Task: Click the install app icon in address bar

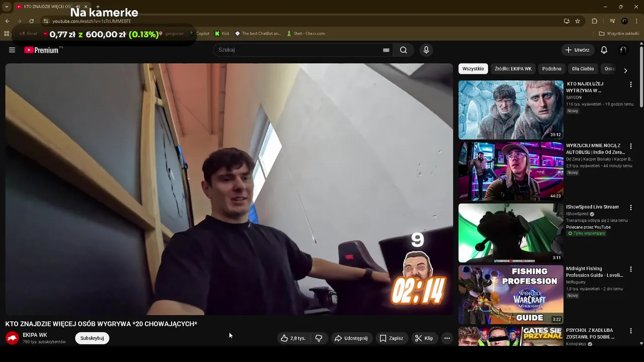Action: coord(567,21)
